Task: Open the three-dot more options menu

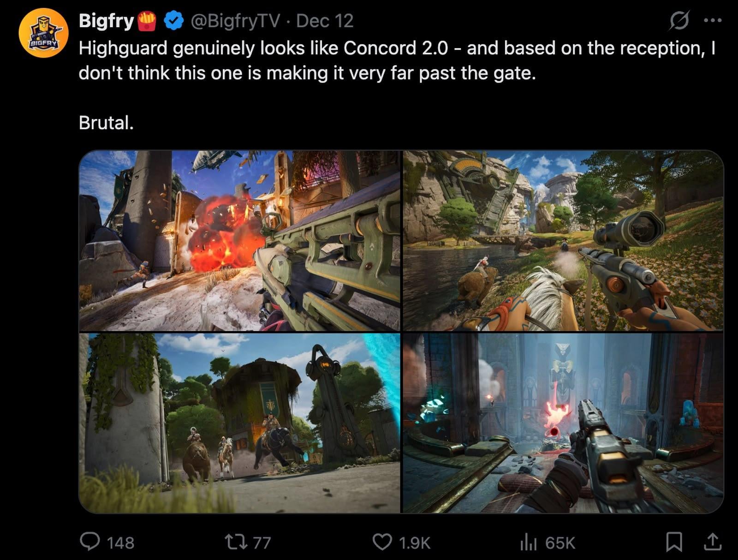Action: pos(713,20)
